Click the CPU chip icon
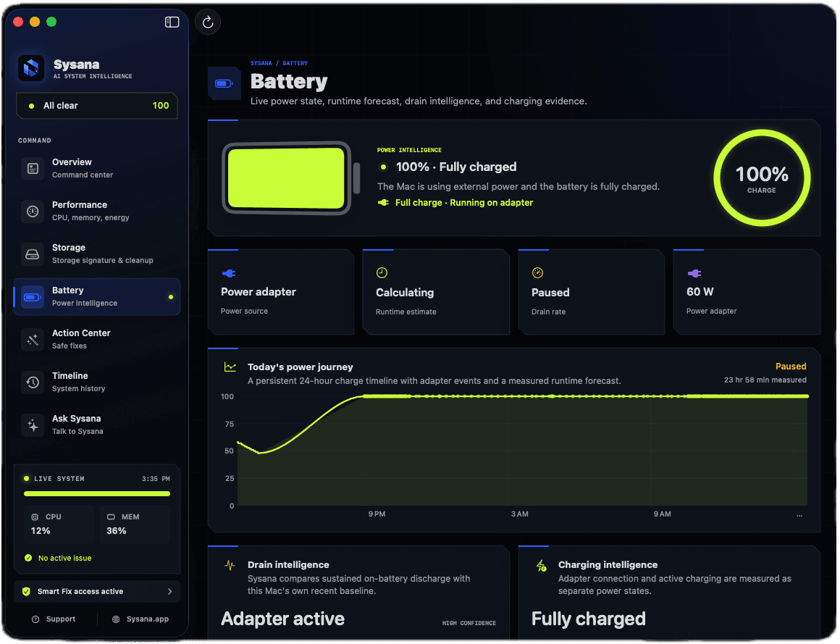The width and height of the screenshot is (840, 644). 35,517
